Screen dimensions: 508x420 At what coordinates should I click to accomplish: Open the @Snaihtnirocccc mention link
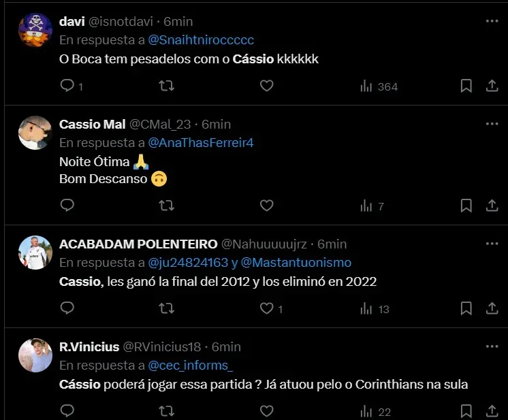201,40
